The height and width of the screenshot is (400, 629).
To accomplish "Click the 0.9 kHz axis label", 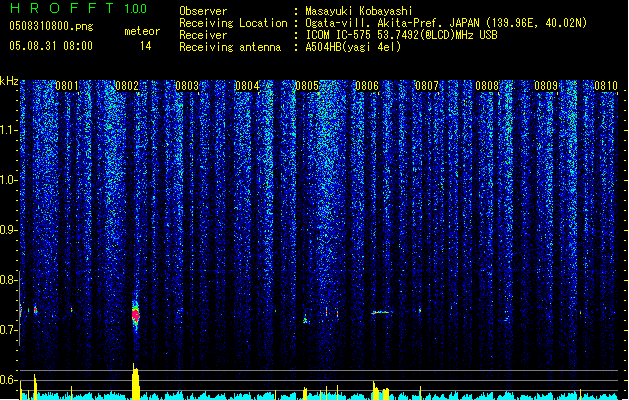I will click(7, 230).
